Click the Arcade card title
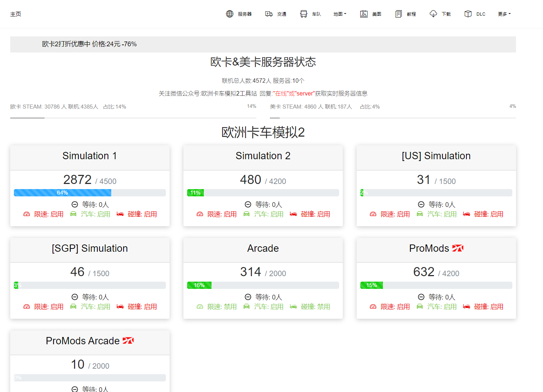The image size is (543, 392). 263,248
